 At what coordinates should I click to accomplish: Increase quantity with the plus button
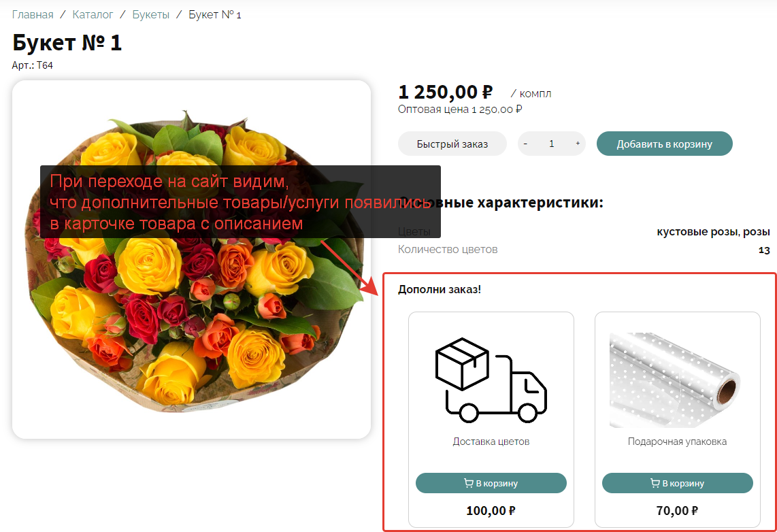point(578,144)
